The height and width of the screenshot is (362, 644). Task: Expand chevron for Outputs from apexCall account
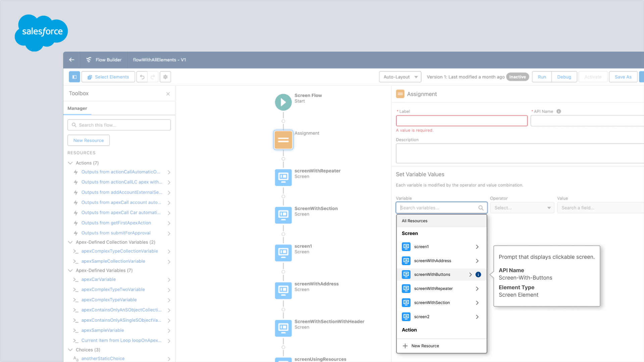[x=169, y=203]
